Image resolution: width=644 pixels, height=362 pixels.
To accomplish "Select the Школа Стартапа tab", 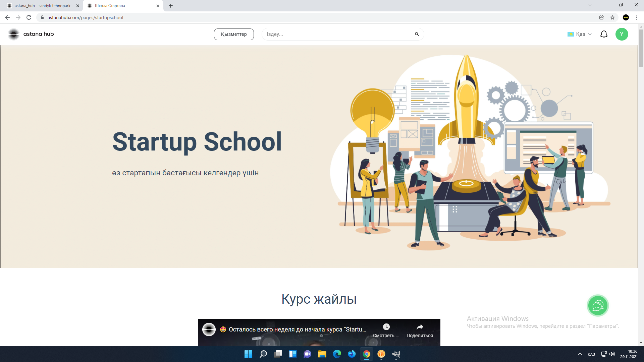I will click(123, 6).
